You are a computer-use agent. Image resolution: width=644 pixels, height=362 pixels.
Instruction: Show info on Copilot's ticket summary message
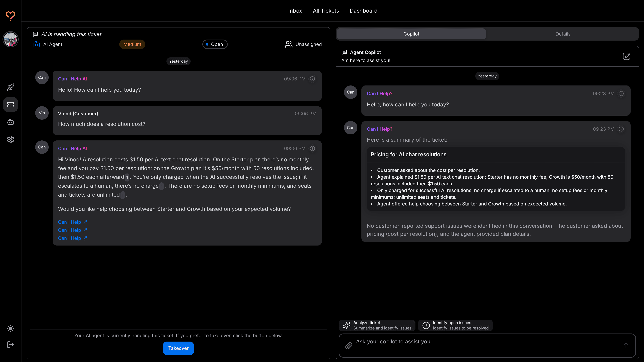point(622,129)
